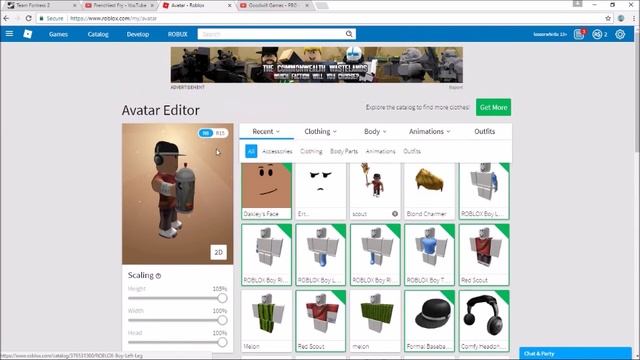640x360 pixels.
Task: Close the Avatar - Roblox browser tab
Action: coord(229,5)
